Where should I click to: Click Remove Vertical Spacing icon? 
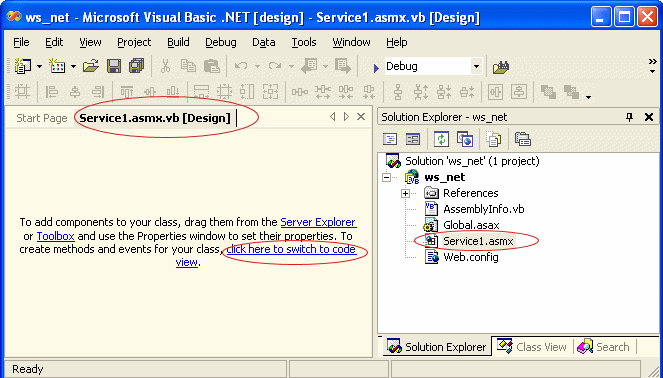pos(467,91)
